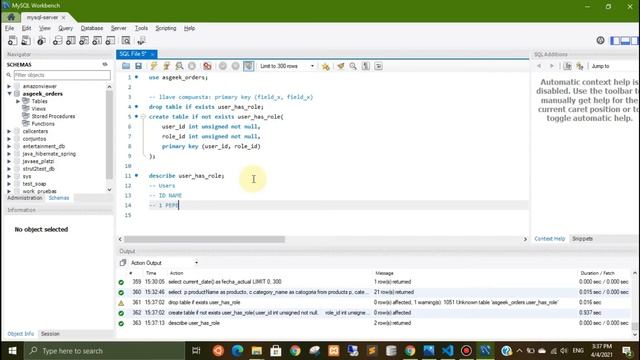Open the Scripting menu
The image size is (640, 360).
tap(166, 28)
